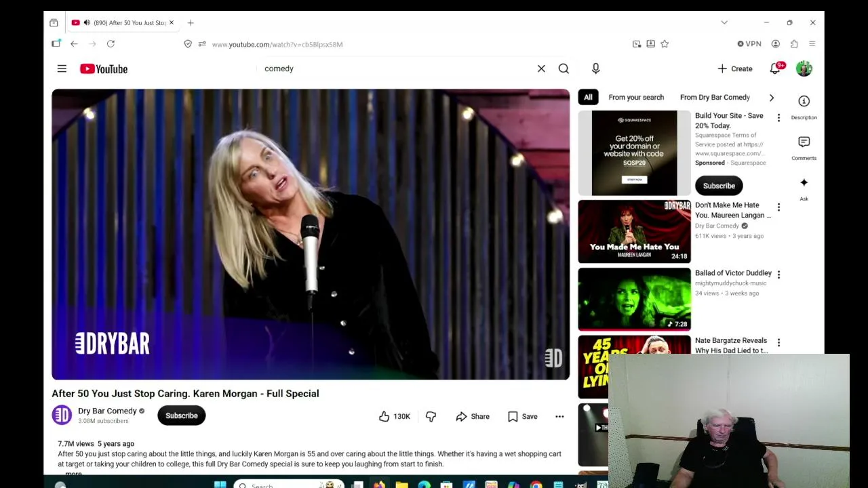Open the Windows Start menu

click(220, 485)
